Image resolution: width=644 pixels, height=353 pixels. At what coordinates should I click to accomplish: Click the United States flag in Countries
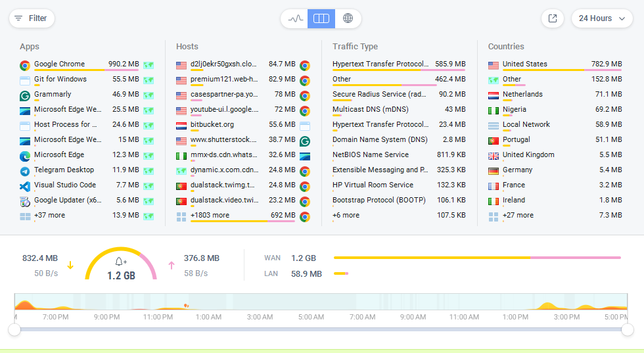tap(494, 65)
